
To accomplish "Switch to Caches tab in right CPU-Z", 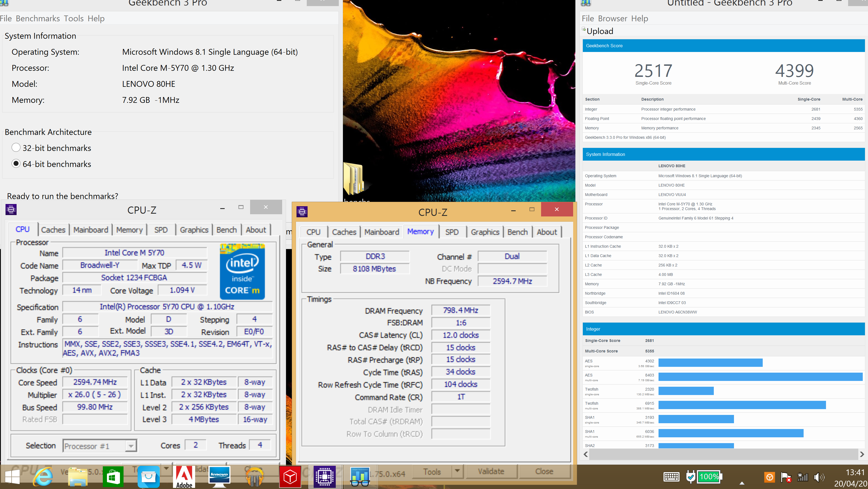I will click(x=344, y=232).
